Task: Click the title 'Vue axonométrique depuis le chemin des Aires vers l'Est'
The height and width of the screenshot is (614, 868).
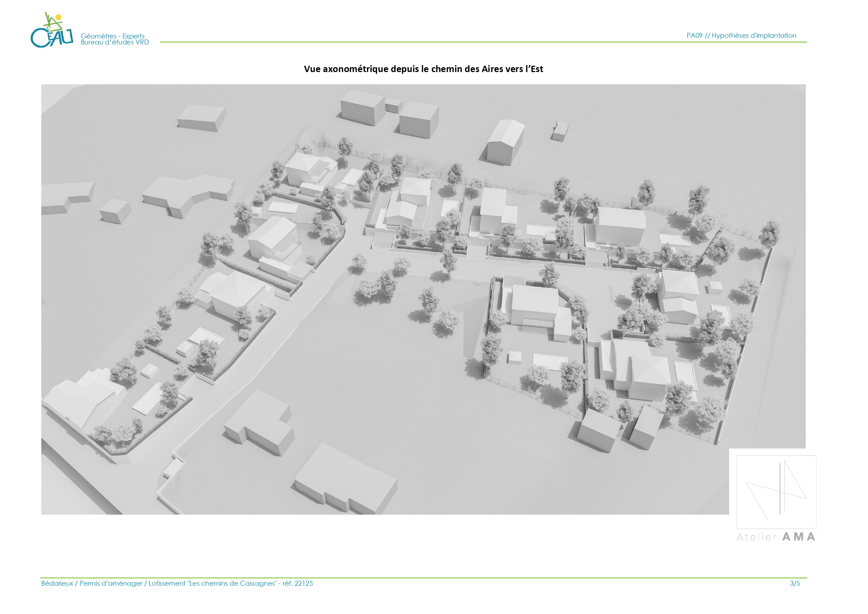Action: pos(423,69)
